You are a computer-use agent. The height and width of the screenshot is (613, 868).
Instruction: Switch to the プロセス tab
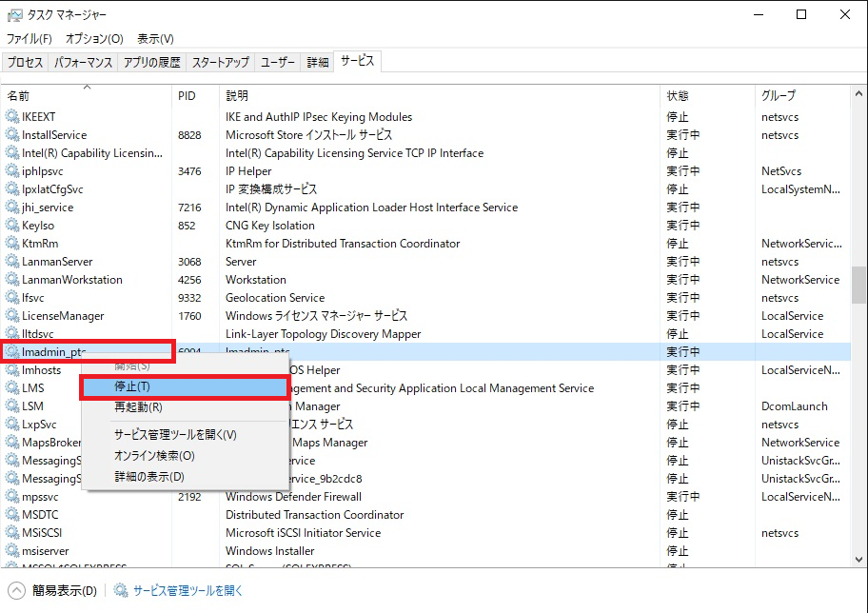[25, 62]
